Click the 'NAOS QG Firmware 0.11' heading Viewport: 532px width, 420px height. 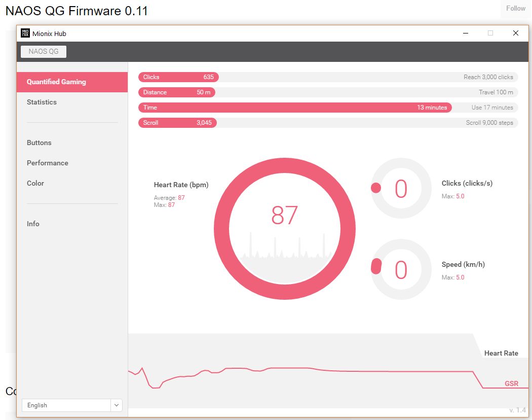(x=77, y=11)
